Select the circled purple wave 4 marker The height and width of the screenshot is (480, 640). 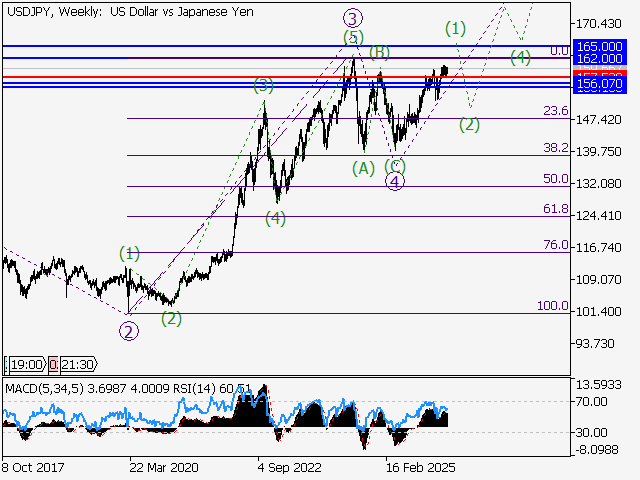click(x=395, y=181)
